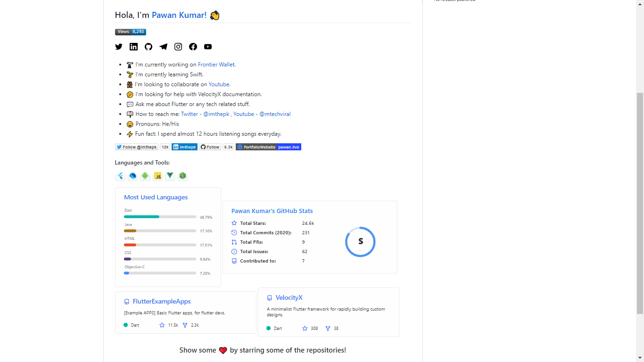Open the PortfolioWebsite pawan.live badge

point(268,147)
